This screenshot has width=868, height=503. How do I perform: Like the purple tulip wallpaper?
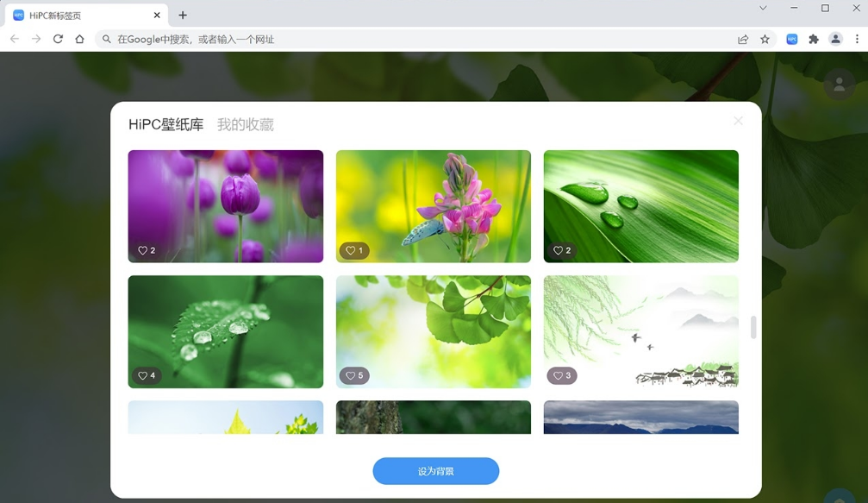(143, 250)
